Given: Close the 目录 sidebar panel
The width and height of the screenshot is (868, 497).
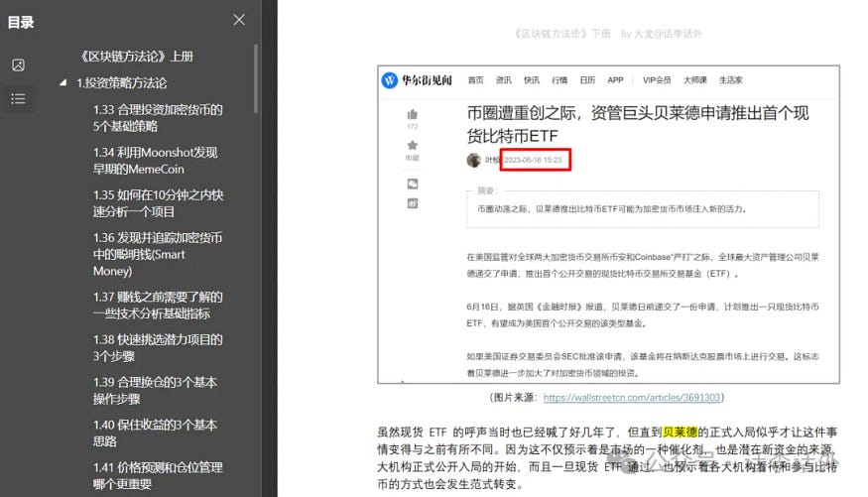Looking at the screenshot, I should coord(239,20).
